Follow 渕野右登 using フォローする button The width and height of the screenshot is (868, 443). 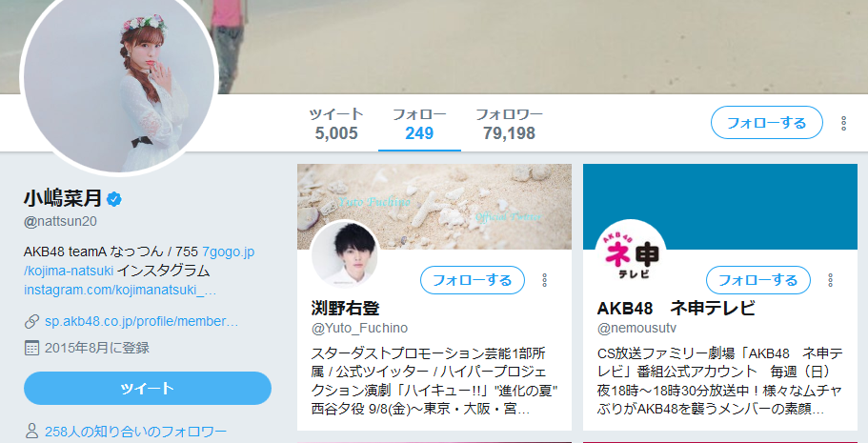473,280
